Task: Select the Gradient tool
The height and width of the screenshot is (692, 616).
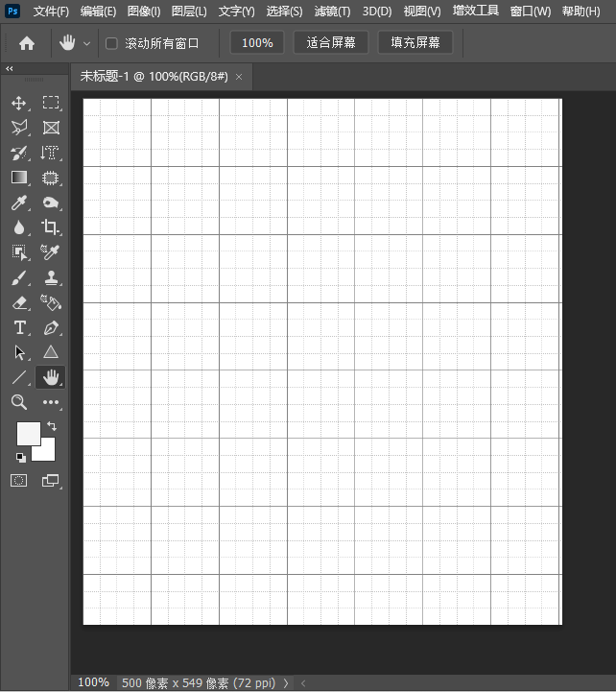Action: [19, 178]
